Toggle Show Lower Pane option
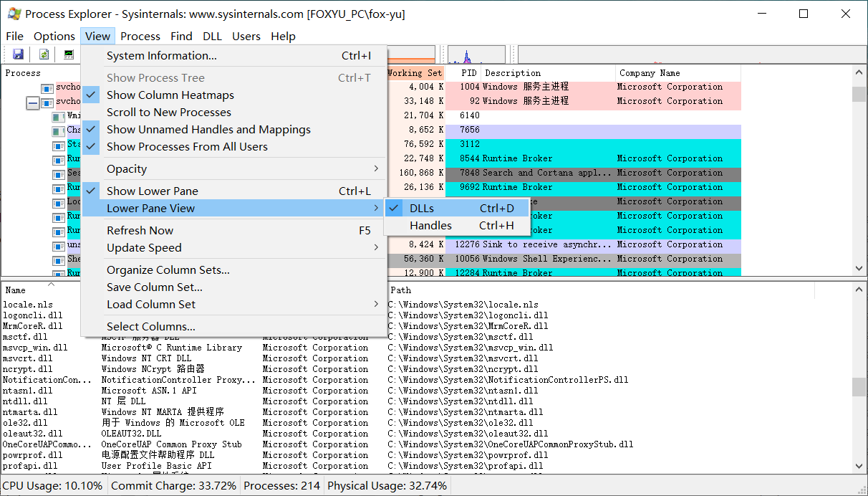 [x=234, y=191]
